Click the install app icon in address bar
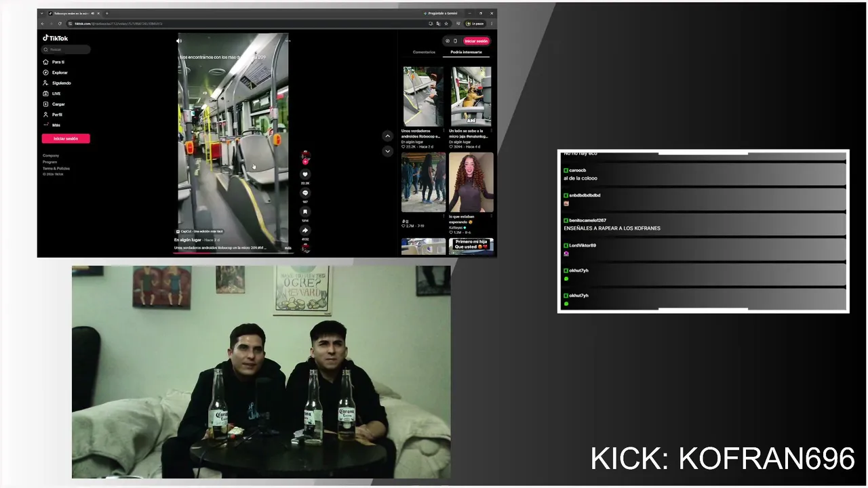This screenshot has width=868, height=488. tap(431, 24)
